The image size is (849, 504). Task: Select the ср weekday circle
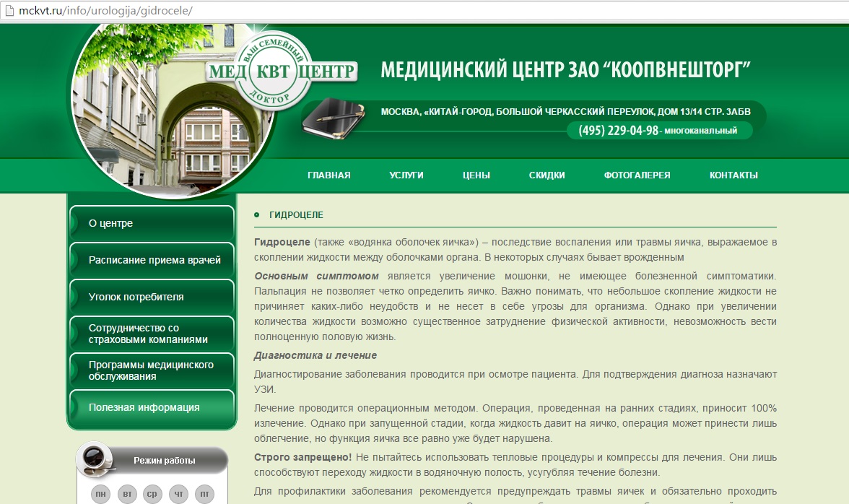tap(152, 494)
